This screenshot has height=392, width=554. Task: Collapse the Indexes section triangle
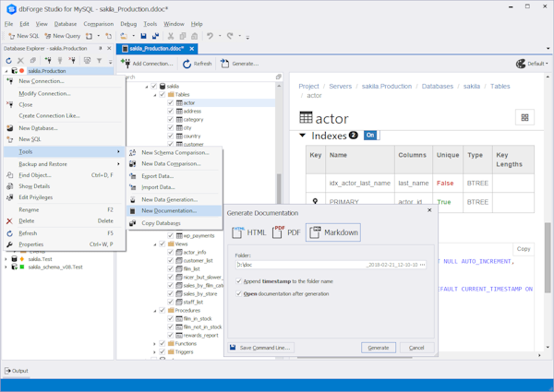point(303,136)
